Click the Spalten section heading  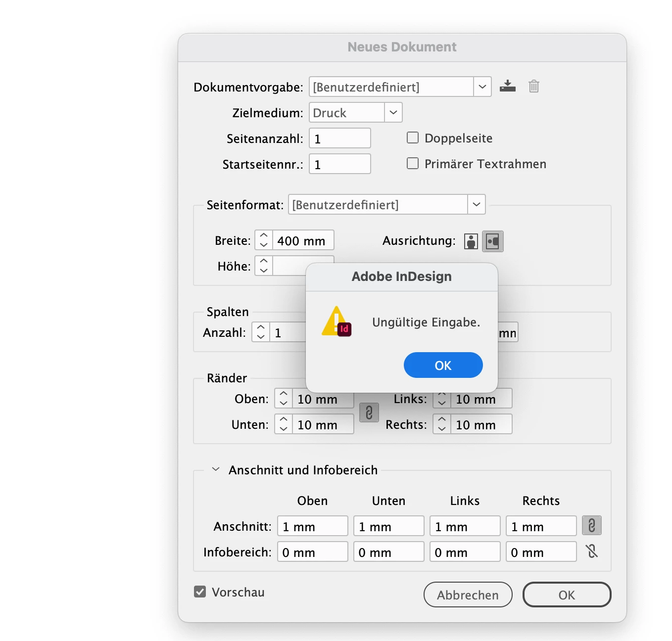click(228, 312)
